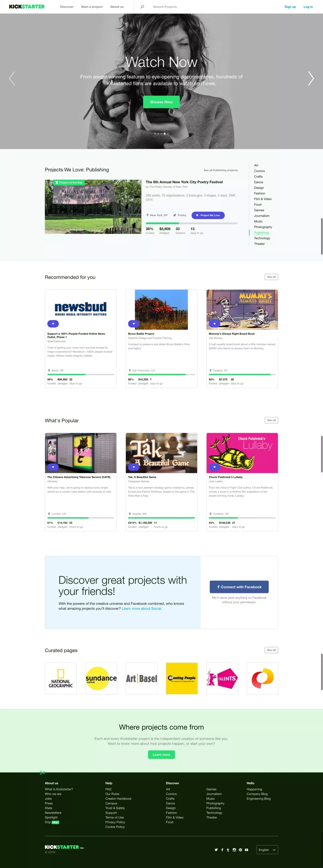323x868 pixels.
Task: Click See all next to What's Popular
Action: click(271, 420)
